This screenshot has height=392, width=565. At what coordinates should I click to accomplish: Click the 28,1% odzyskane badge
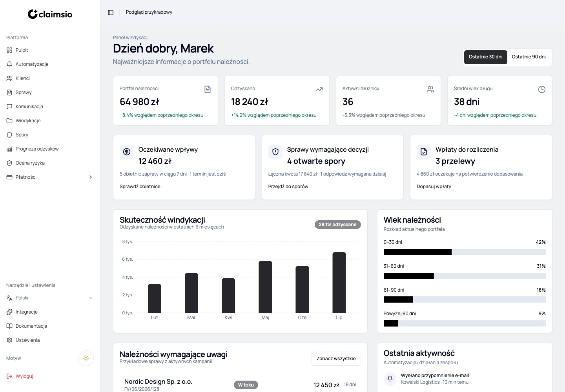[x=337, y=225]
